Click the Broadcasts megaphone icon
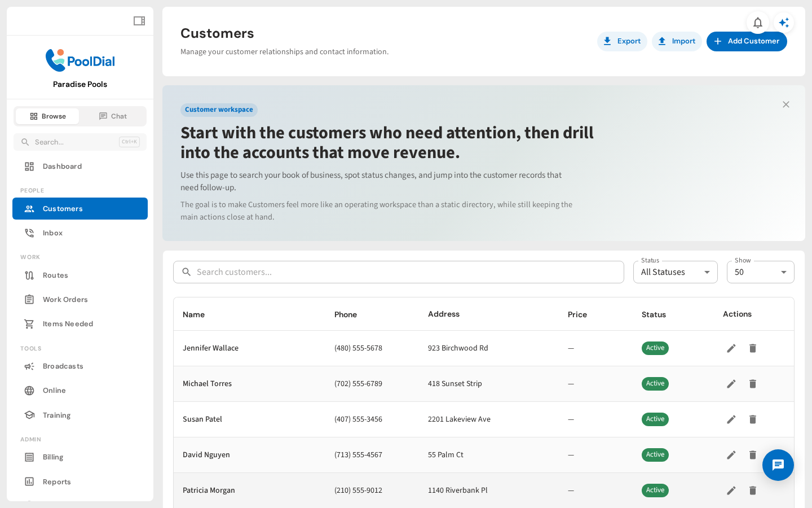812x508 pixels. pyautogui.click(x=29, y=366)
